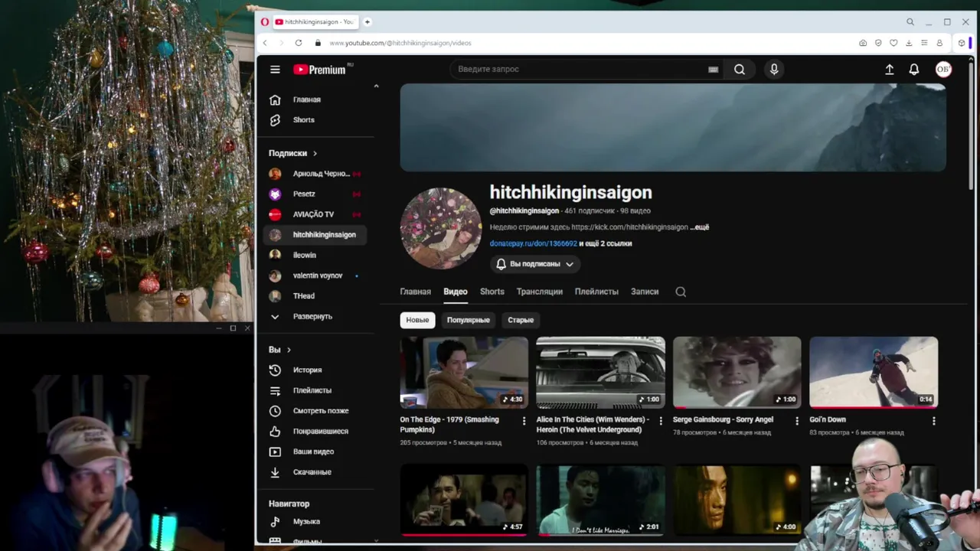Expand the Вы section chevron

[x=289, y=350]
